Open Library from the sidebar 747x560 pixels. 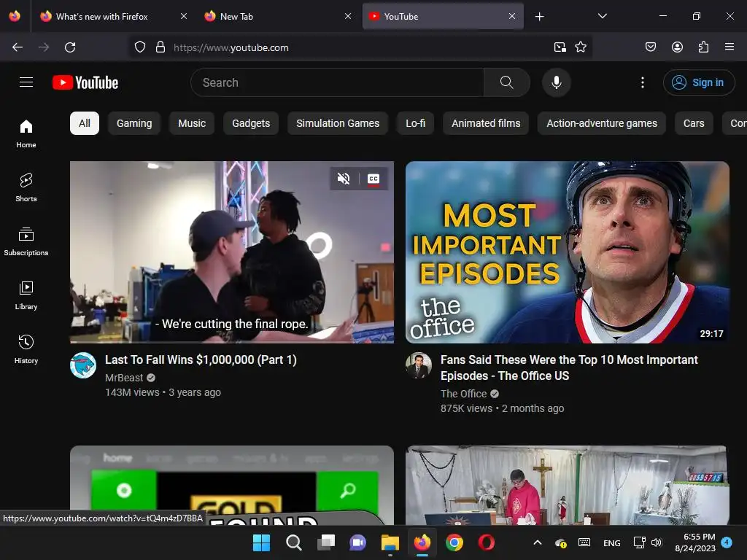(x=26, y=296)
